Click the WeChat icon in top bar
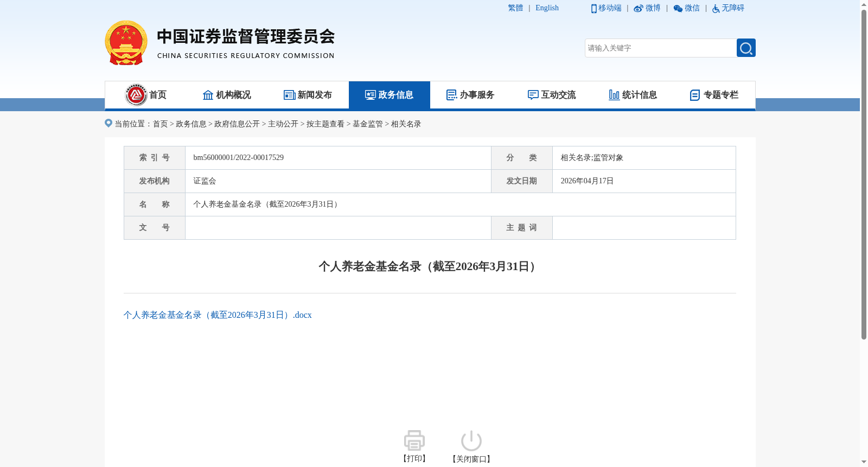The height and width of the screenshot is (467, 868). pyautogui.click(x=678, y=8)
